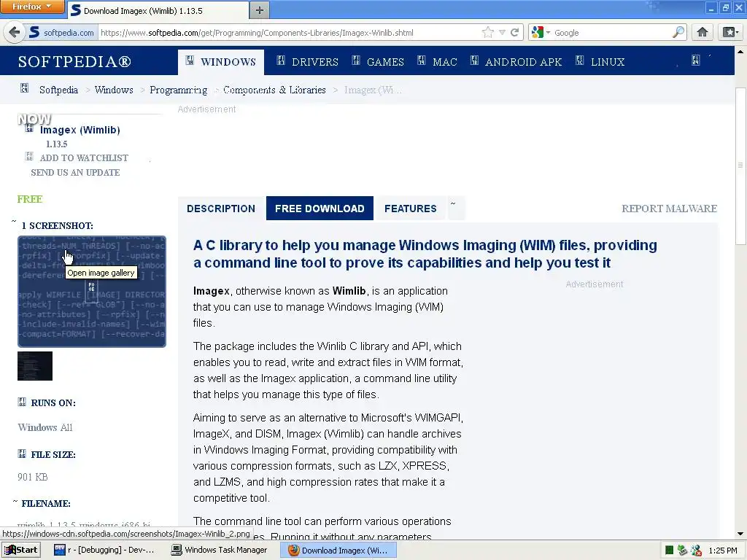Click ADD TO WATCHLIST
Screen dimensions: 747x560
coord(84,158)
